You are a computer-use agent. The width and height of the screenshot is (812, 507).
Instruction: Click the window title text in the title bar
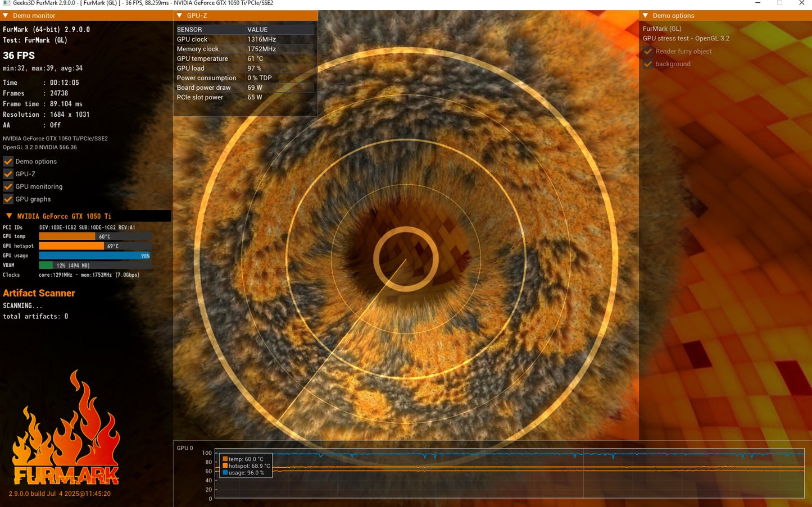[143, 3]
